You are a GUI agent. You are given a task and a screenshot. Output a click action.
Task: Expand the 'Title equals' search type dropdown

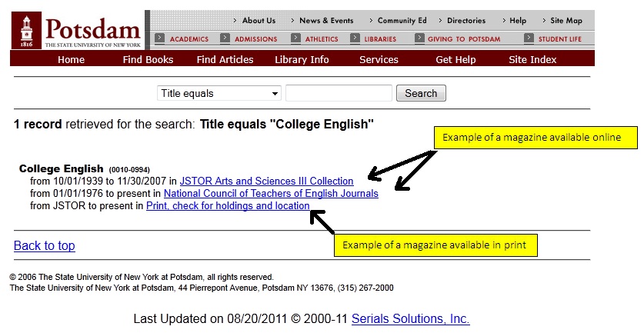pos(219,93)
